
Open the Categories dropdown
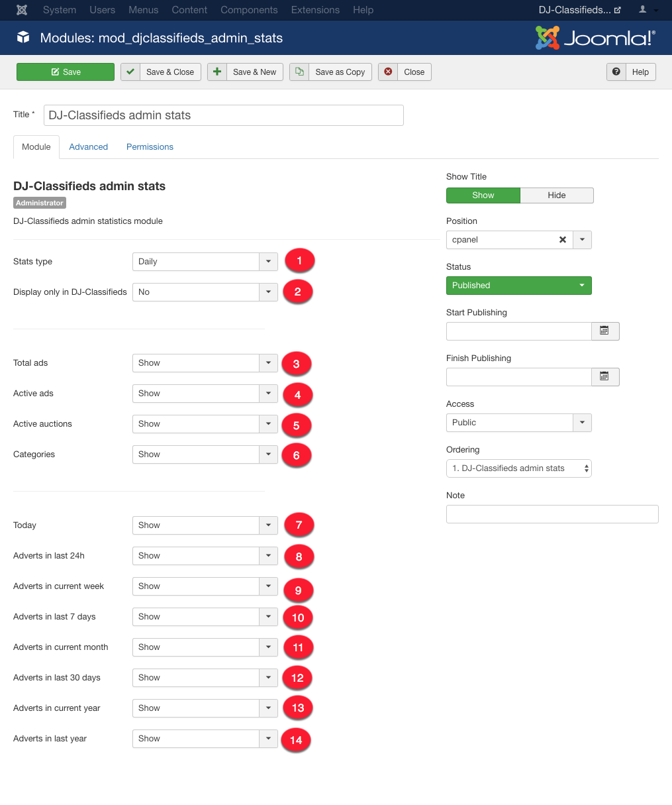tap(205, 454)
